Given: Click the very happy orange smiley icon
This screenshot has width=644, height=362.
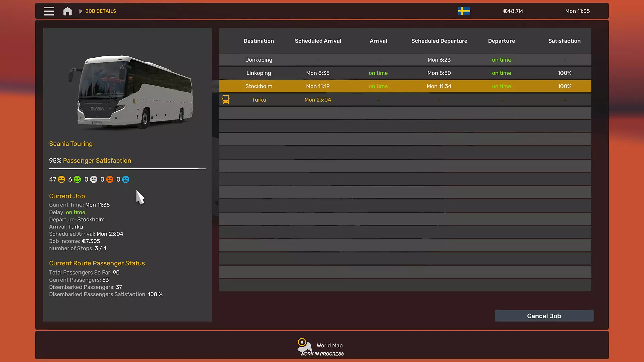Looking at the screenshot, I should [x=62, y=180].
